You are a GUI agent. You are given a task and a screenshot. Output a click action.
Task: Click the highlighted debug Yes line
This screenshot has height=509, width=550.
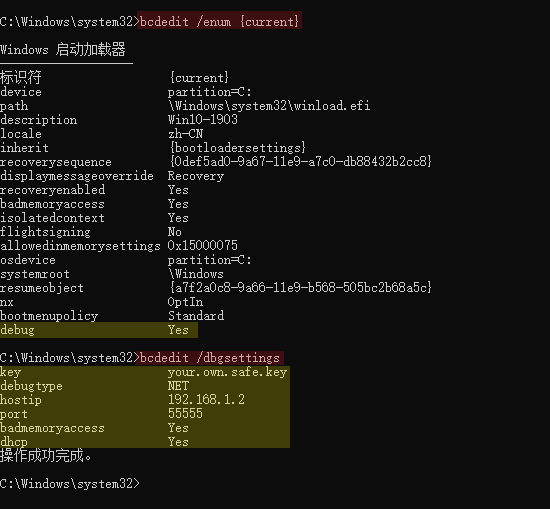pos(99,330)
